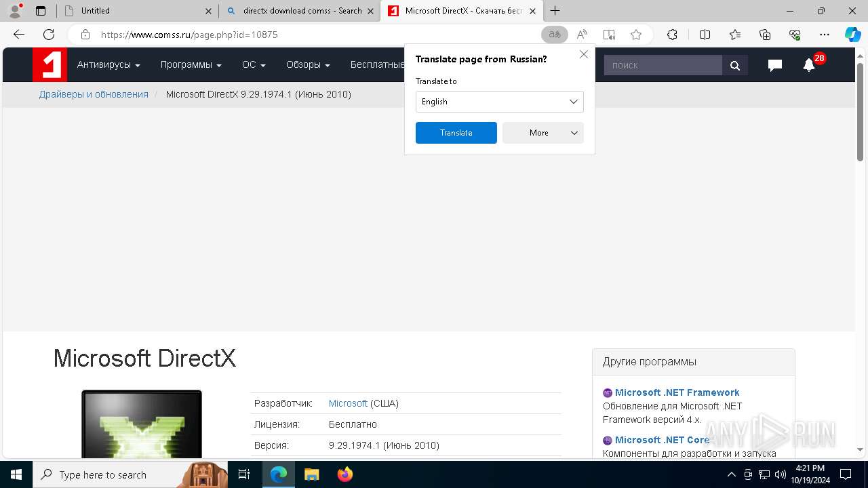This screenshot has width=868, height=488.
Task: Expand the More options dropdown
Action: [x=543, y=133]
